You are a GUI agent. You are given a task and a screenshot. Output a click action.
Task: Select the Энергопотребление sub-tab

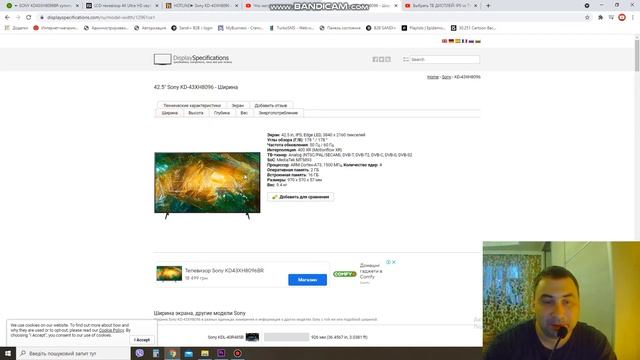(278, 113)
